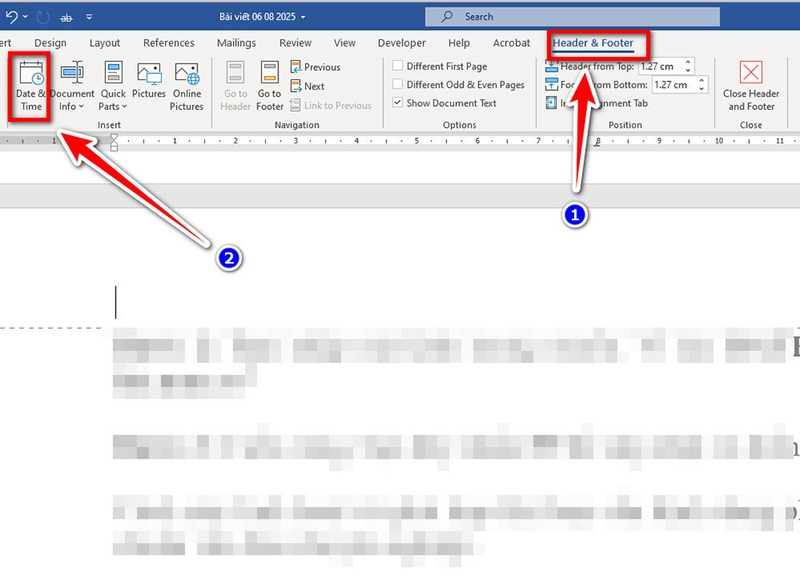The height and width of the screenshot is (588, 800).
Task: Insert Pictures from this device
Action: (148, 81)
